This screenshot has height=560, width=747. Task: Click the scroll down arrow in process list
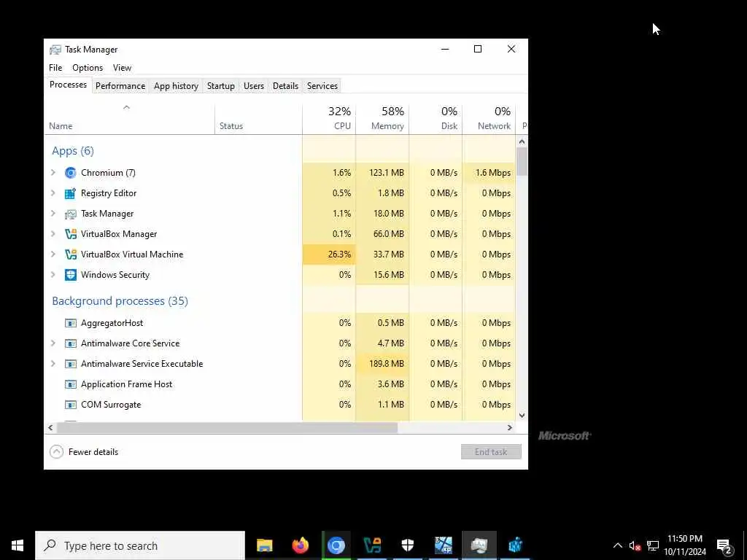pos(522,415)
